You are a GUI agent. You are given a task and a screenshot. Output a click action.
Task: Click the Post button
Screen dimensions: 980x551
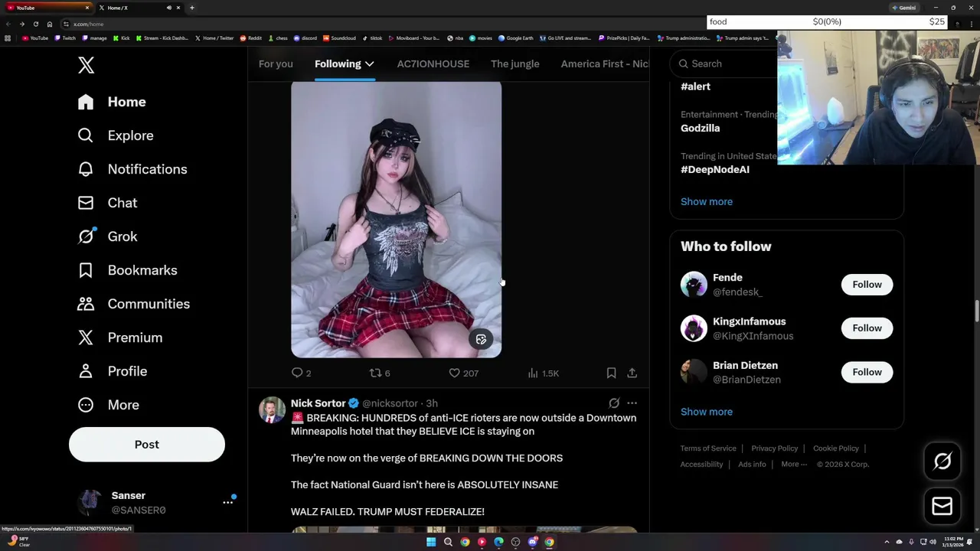147,445
